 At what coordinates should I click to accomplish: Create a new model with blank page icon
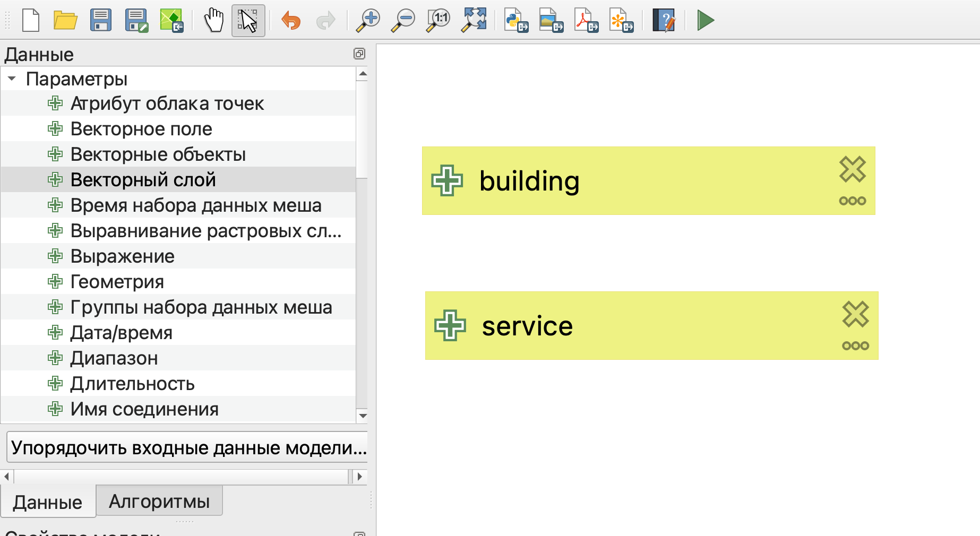pyautogui.click(x=31, y=21)
